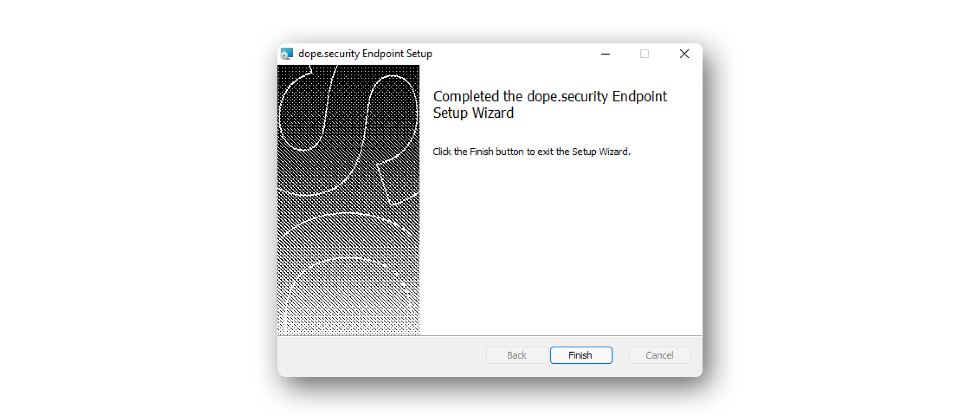This screenshot has height=420, width=980.
Task: Click the word "Finish" in the instruction sentence
Action: click(x=481, y=152)
